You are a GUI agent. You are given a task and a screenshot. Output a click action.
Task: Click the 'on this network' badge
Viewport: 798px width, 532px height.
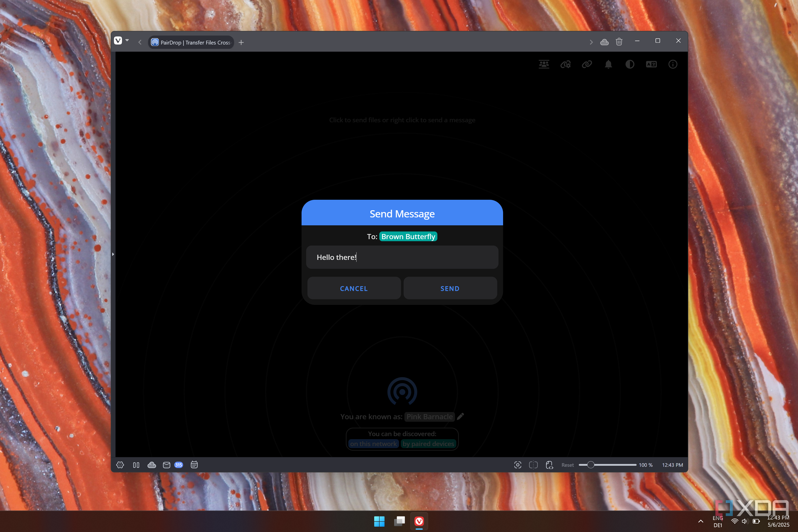pyautogui.click(x=373, y=444)
